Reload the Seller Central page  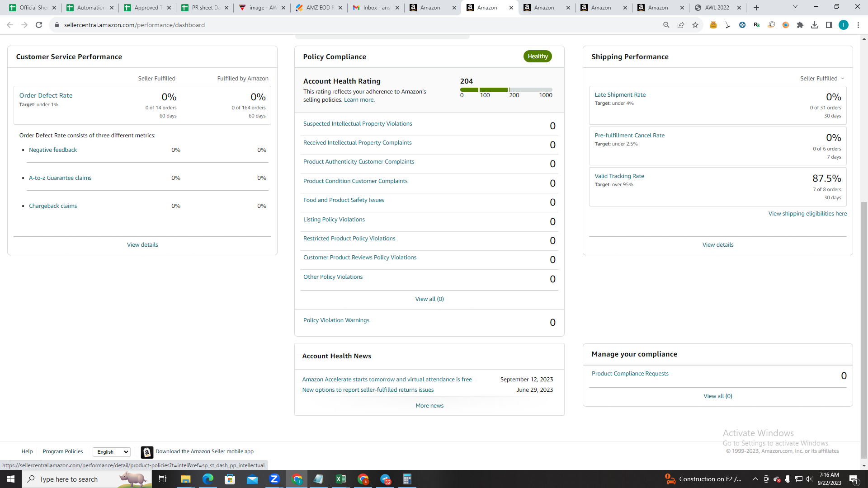[x=39, y=25]
